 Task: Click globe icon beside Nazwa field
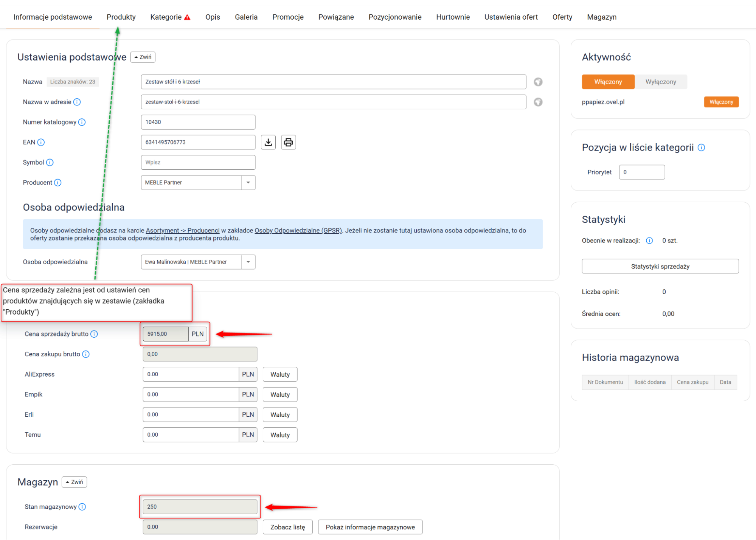[538, 82]
